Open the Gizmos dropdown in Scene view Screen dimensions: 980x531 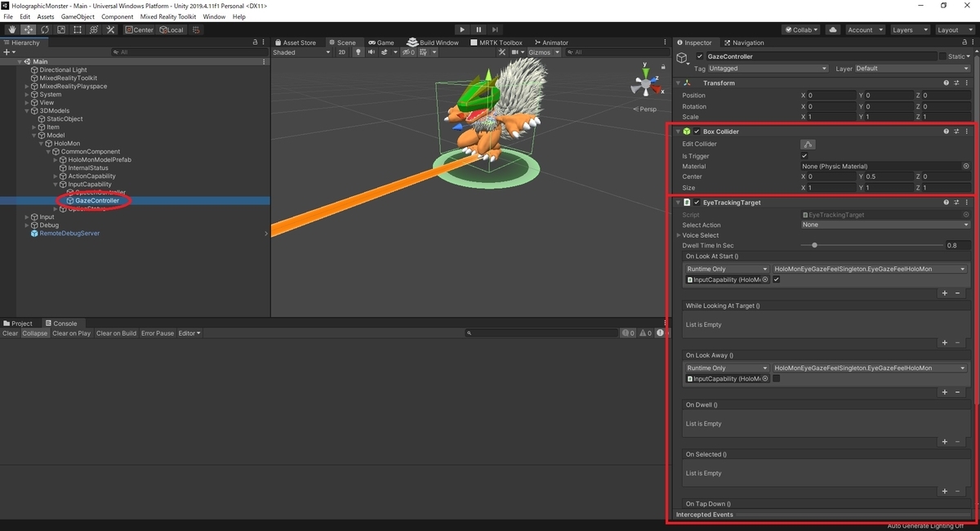[x=544, y=52]
